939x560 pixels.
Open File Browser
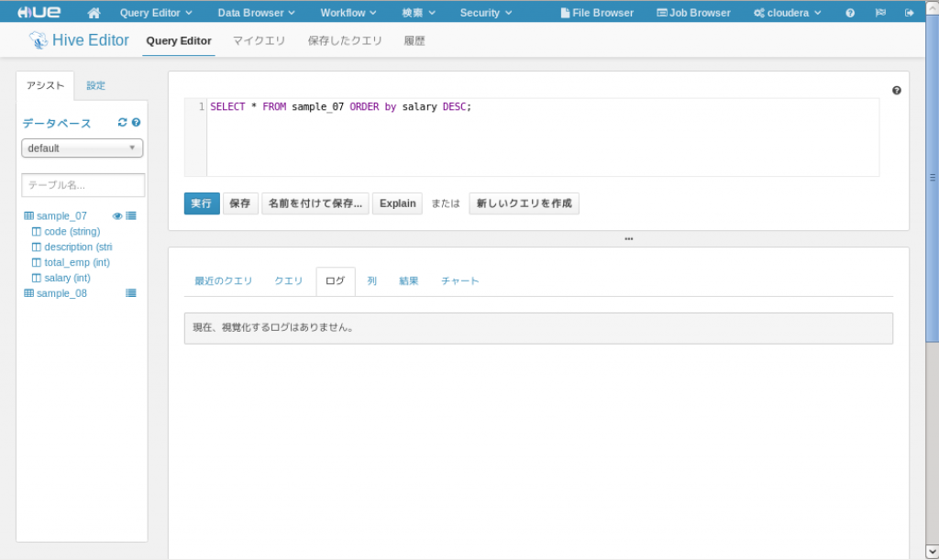click(x=596, y=13)
